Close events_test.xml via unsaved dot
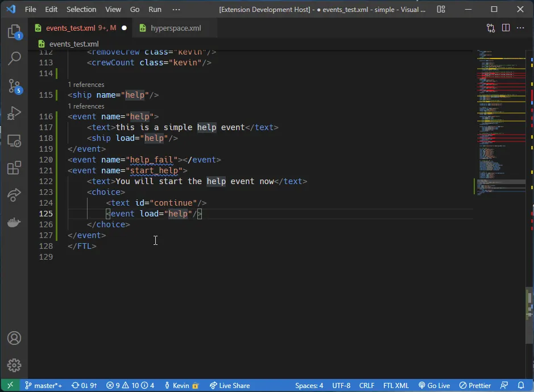534x392 pixels. point(125,28)
